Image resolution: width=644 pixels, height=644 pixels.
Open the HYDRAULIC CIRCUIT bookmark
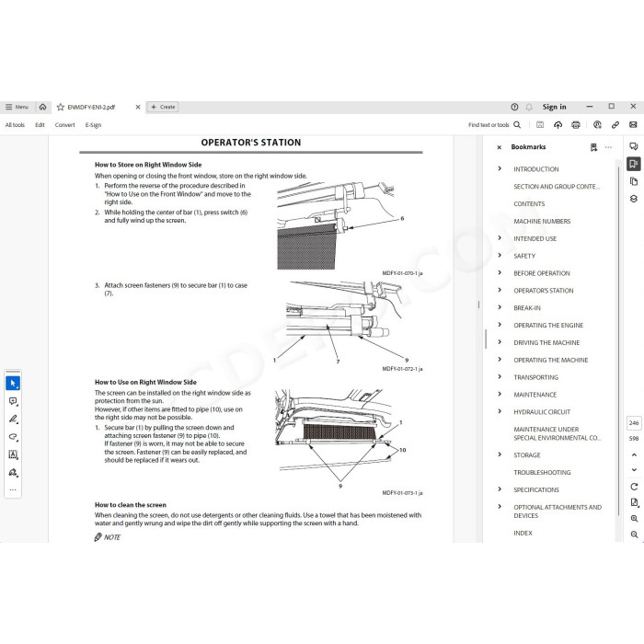point(542,412)
